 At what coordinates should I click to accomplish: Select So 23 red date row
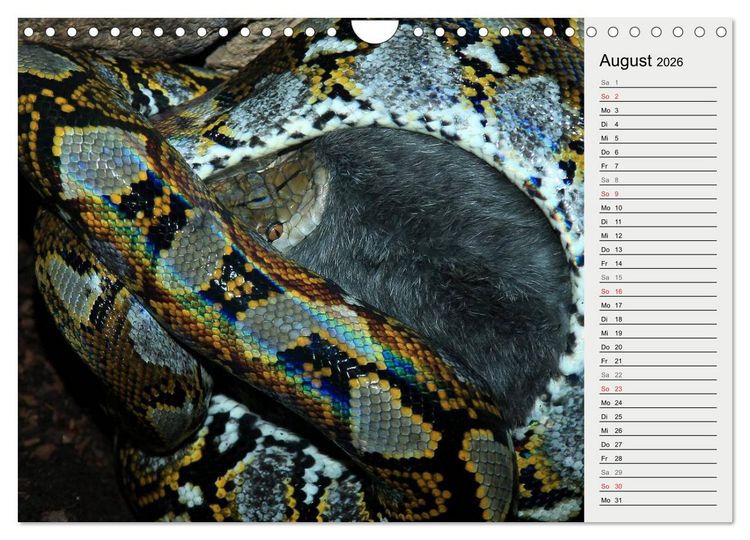coord(658,389)
